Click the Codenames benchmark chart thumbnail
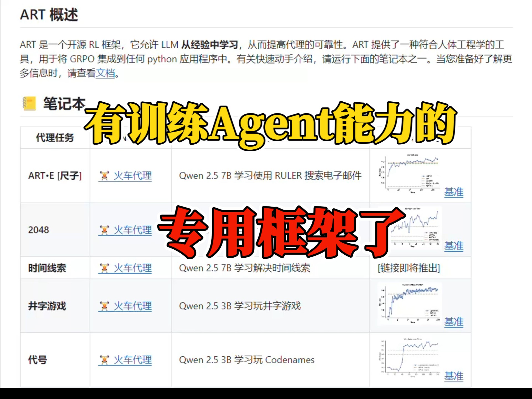Screen dimensions: 532x399 point(410,357)
